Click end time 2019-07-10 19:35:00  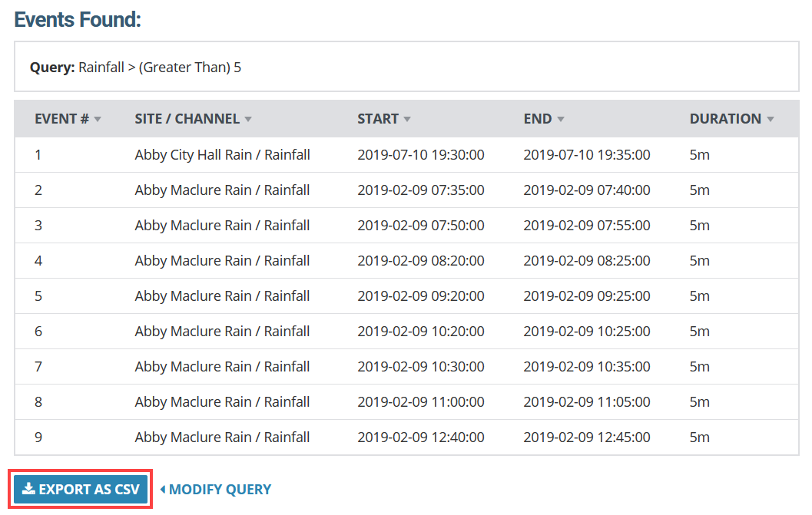pos(587,155)
